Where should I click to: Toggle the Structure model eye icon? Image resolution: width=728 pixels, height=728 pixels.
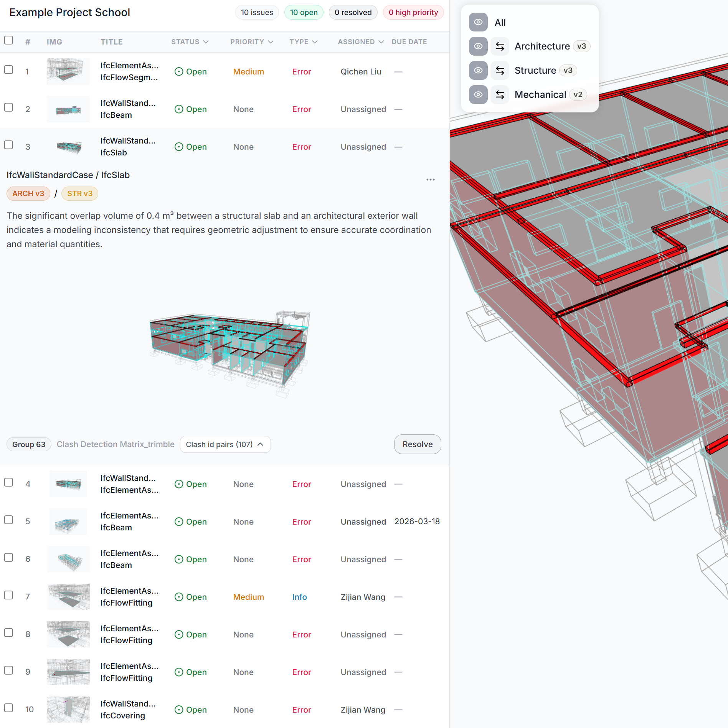click(x=478, y=71)
